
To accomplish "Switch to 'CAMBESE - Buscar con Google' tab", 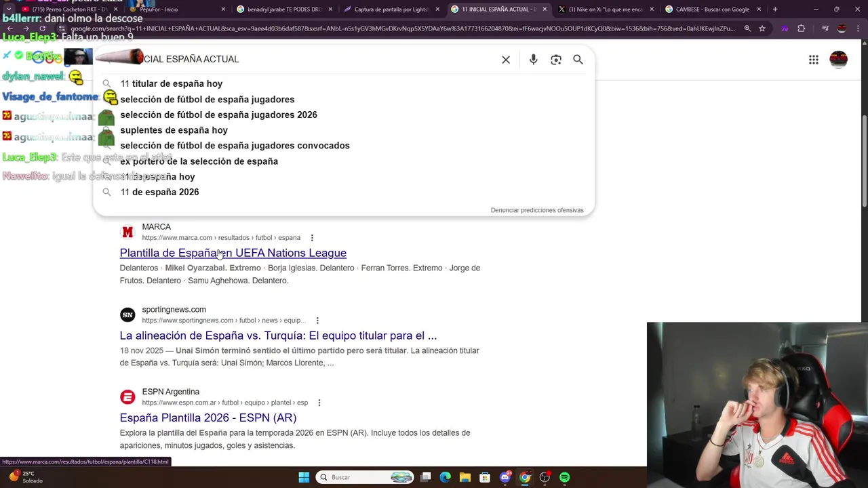I will click(712, 9).
